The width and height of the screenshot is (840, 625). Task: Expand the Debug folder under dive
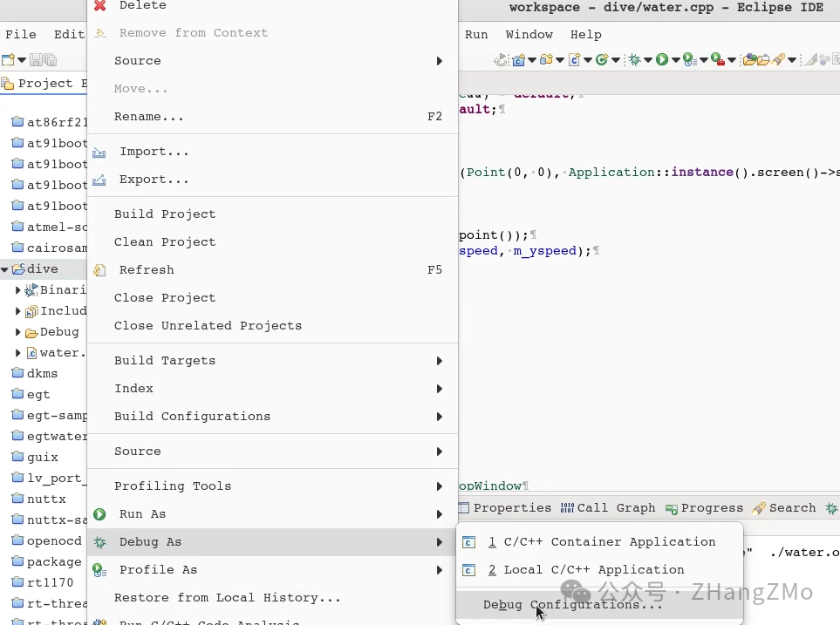[17, 332]
